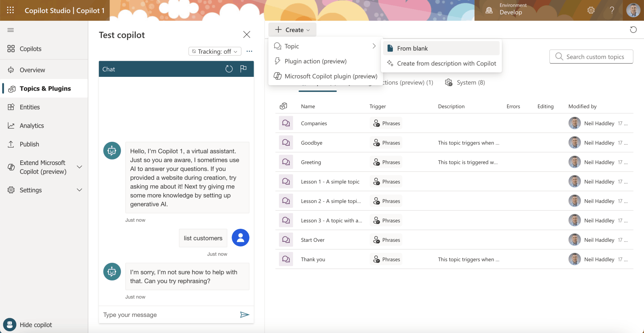Send the message using arrow icon
The height and width of the screenshot is (333, 644).
click(244, 315)
